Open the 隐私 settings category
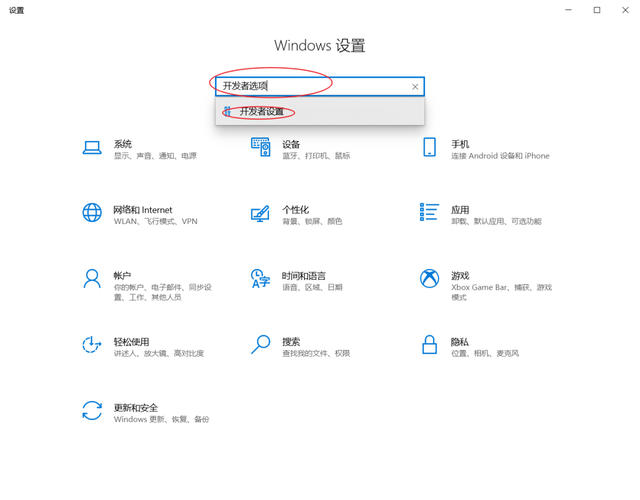 click(x=460, y=342)
